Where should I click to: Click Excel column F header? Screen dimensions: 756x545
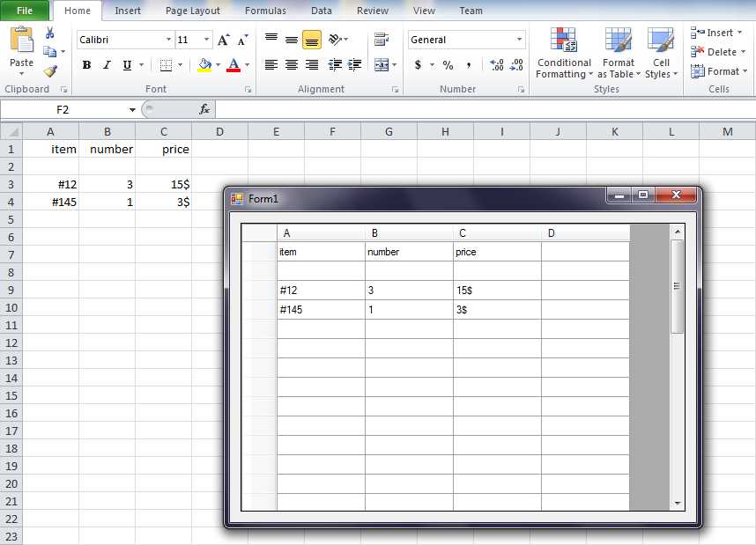333,131
